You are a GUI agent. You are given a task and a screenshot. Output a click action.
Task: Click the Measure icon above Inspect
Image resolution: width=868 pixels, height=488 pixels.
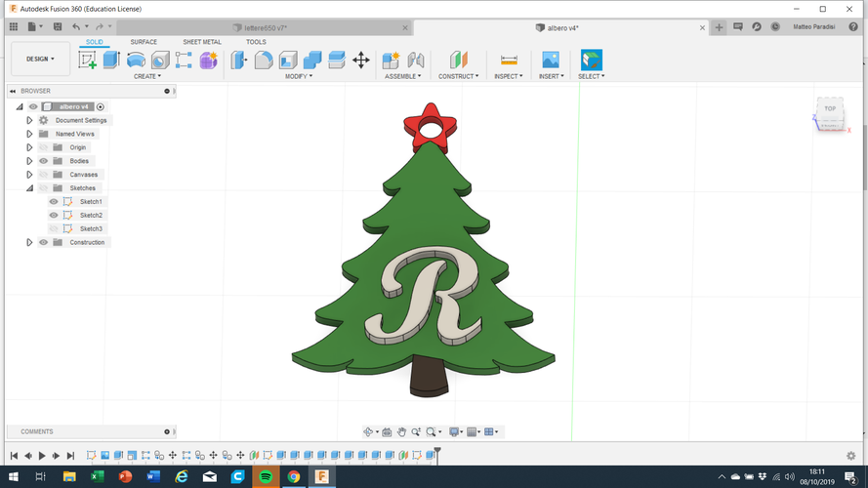point(509,60)
